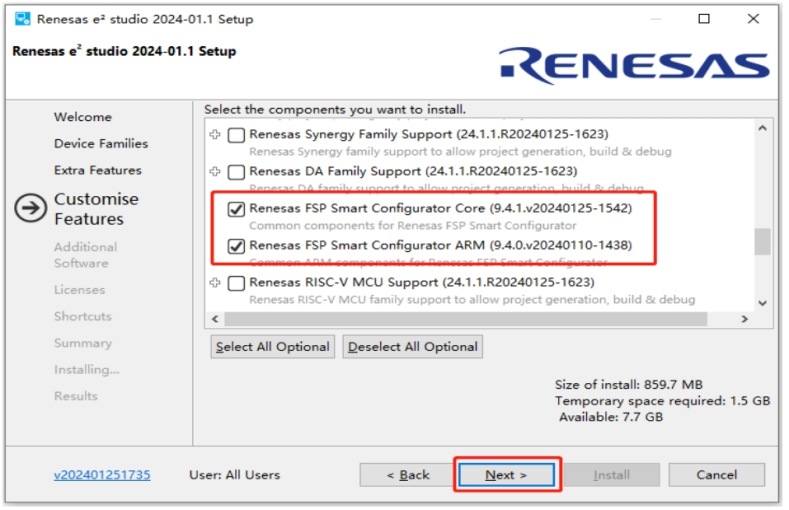Go to Device Families step

click(x=100, y=144)
